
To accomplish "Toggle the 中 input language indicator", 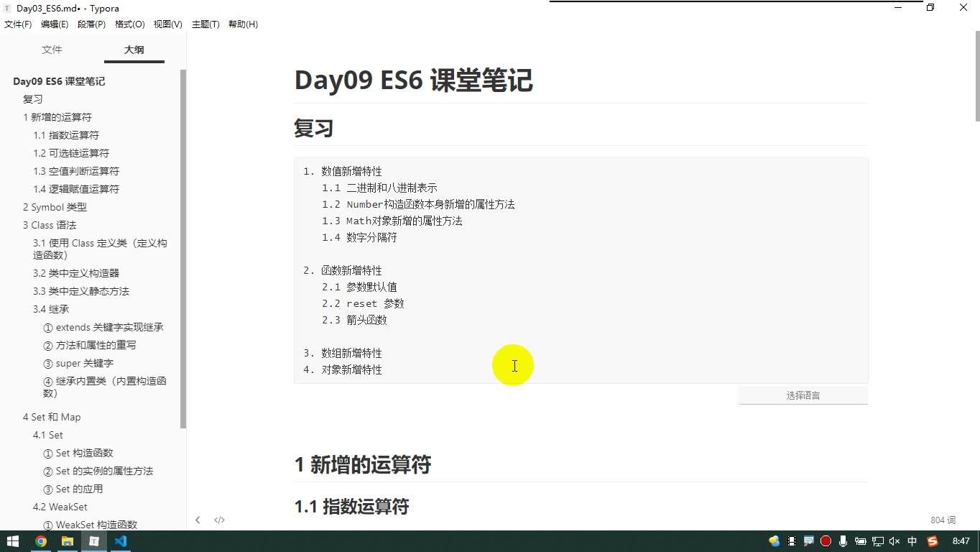I will pos(912,541).
